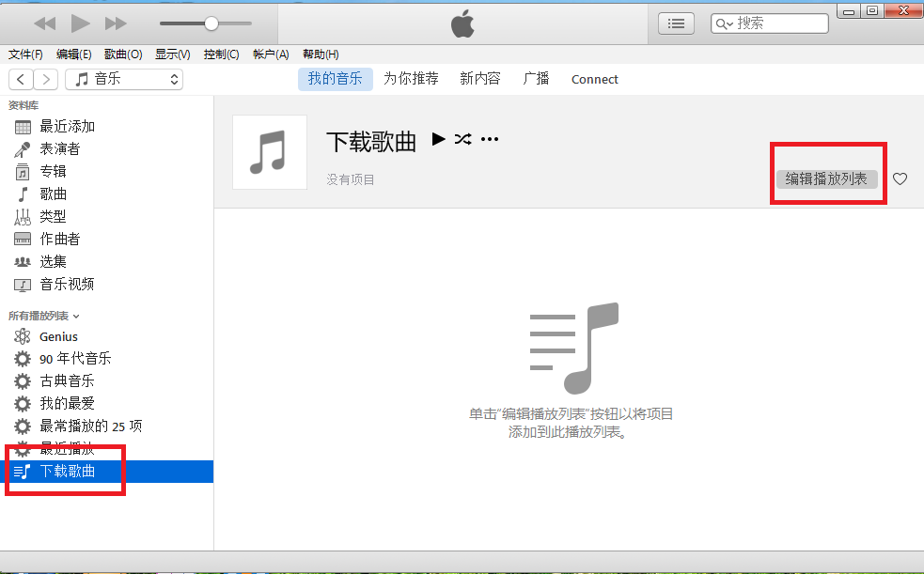924x574 pixels.
Task: Open the 音乐 media type dropdown
Action: coord(124,79)
